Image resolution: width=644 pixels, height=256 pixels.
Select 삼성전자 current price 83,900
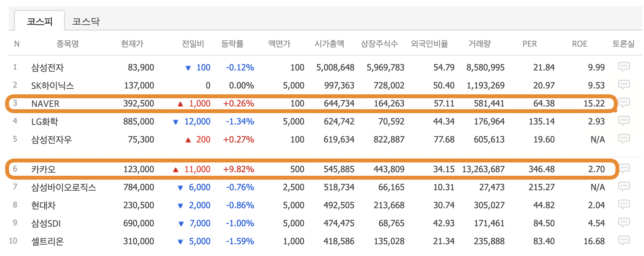click(141, 67)
